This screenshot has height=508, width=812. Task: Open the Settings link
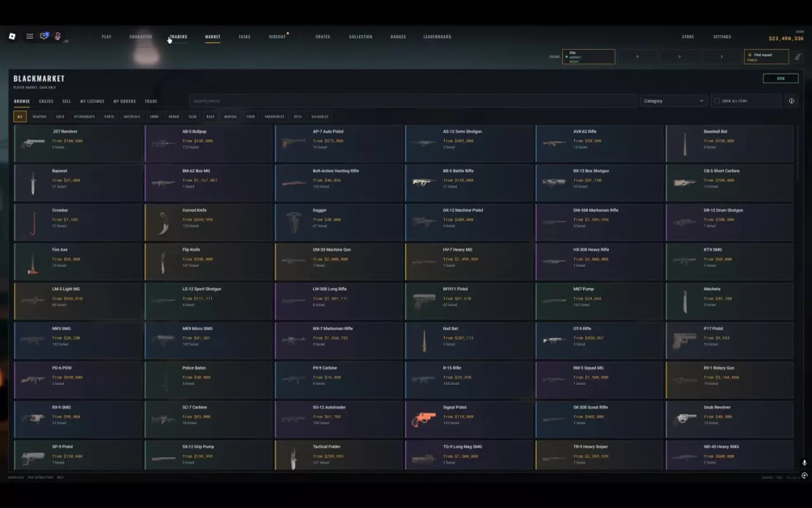[722, 37]
